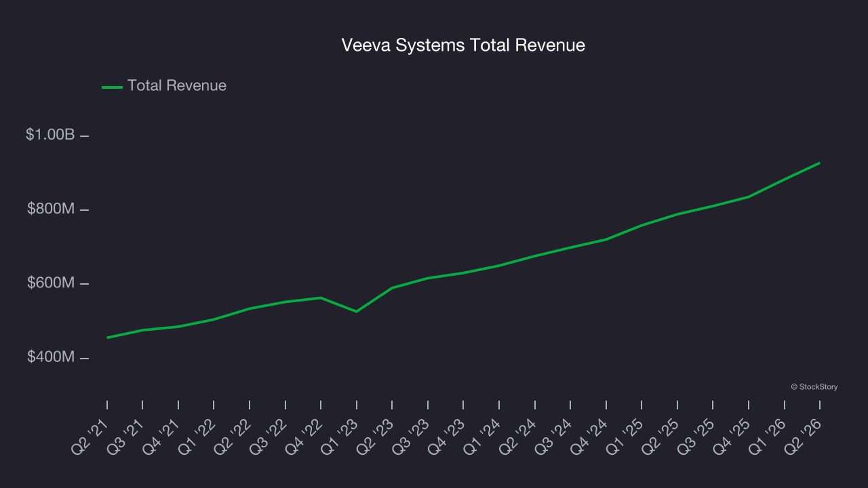Click the green legend line swatch
Image resolution: width=868 pixels, height=488 pixels.
[112, 87]
